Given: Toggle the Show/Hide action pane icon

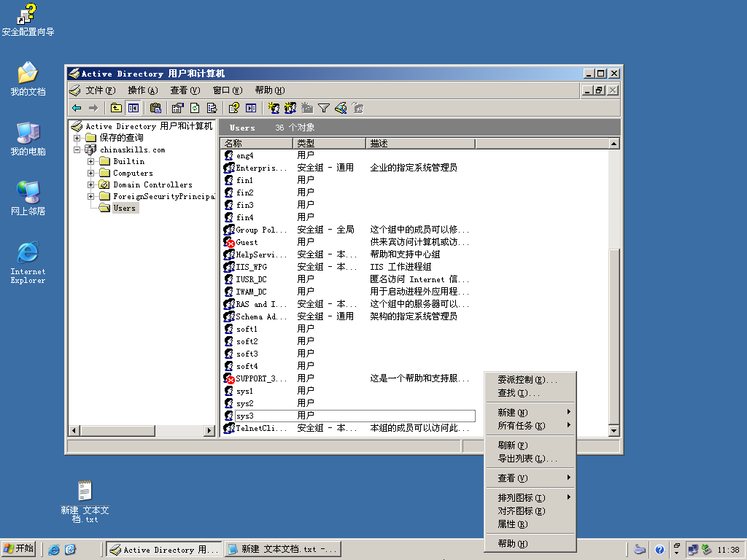Looking at the screenshot, I should pos(251,108).
